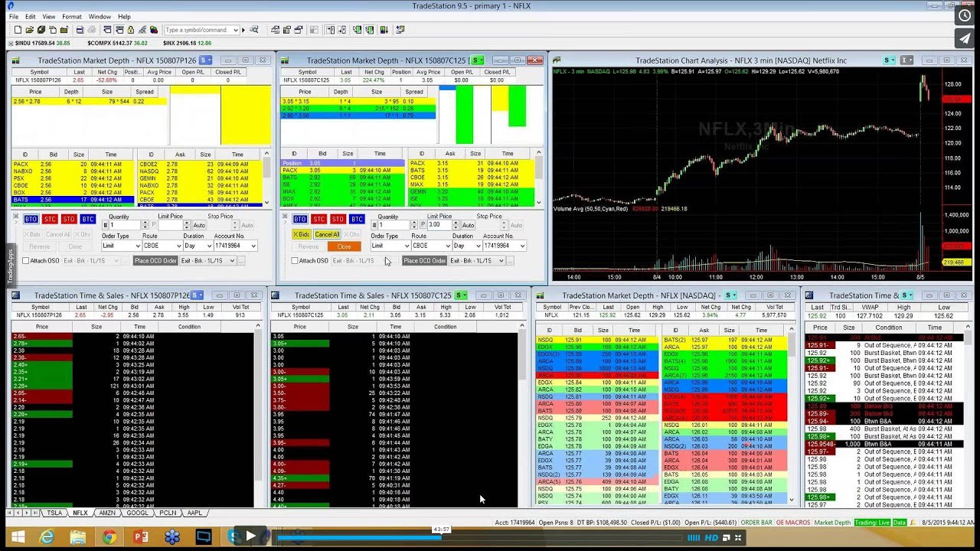Open the Edit menu
Image resolution: width=980 pixels, height=551 pixels.
point(31,16)
